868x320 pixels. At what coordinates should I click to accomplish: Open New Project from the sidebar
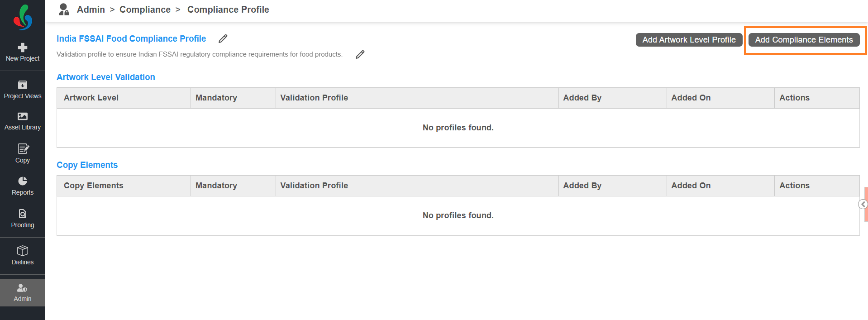[x=23, y=52]
